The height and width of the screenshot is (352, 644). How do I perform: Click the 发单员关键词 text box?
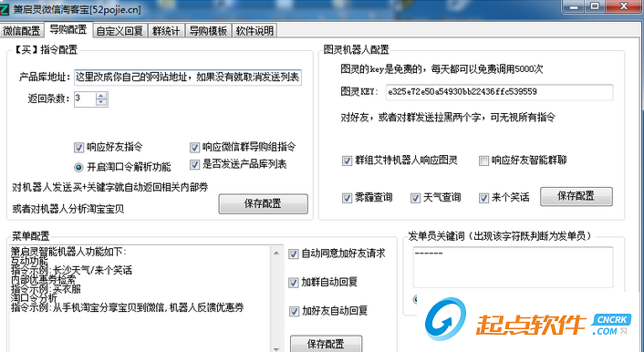point(513,267)
